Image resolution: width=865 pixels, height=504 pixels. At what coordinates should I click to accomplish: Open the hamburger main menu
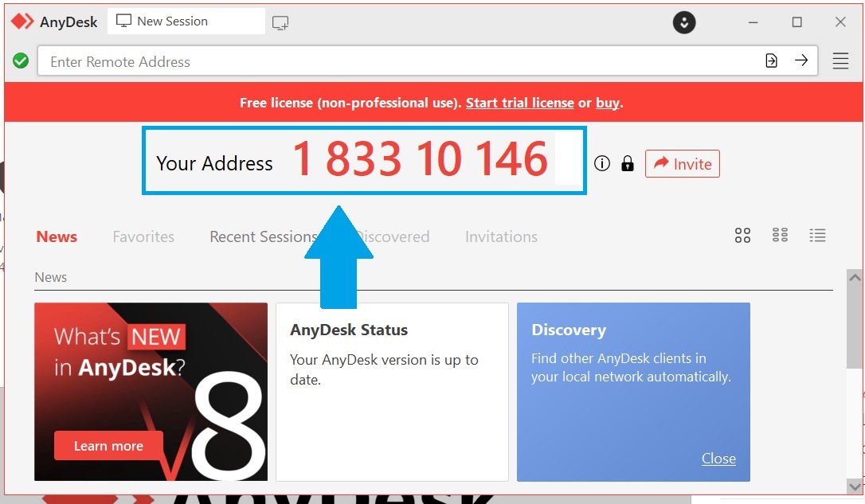pos(840,61)
